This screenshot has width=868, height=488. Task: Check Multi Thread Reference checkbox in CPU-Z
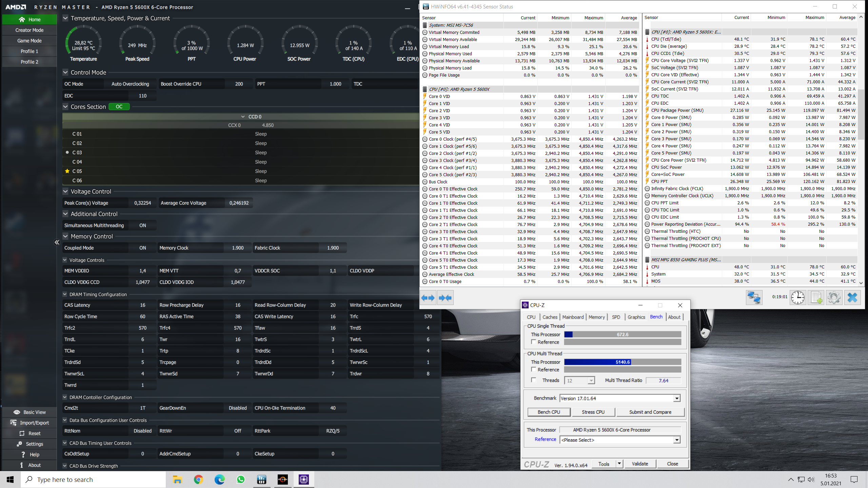pyautogui.click(x=534, y=369)
